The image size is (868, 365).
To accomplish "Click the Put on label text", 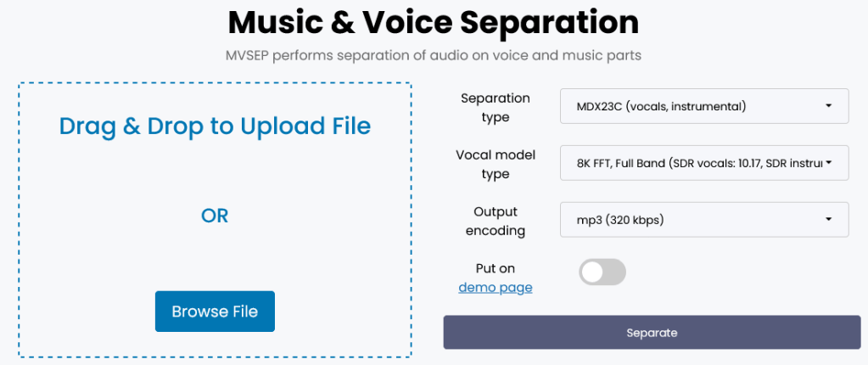I will [496, 268].
